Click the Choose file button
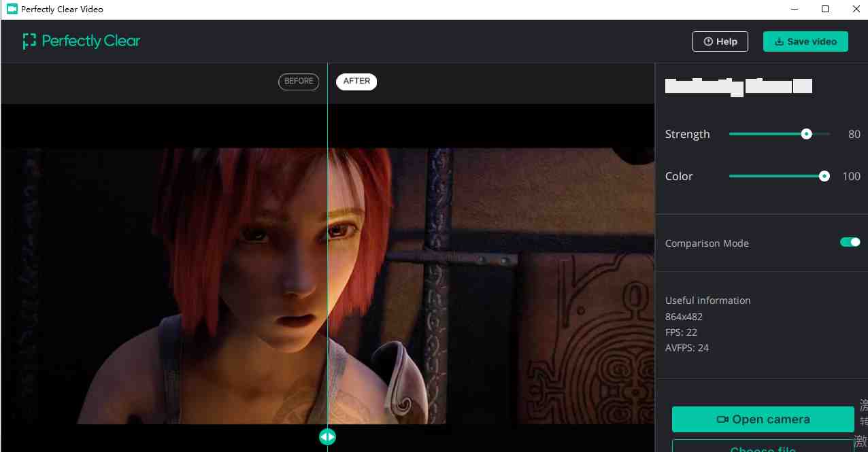Viewport: 868px width, 452px height. [x=763, y=448]
